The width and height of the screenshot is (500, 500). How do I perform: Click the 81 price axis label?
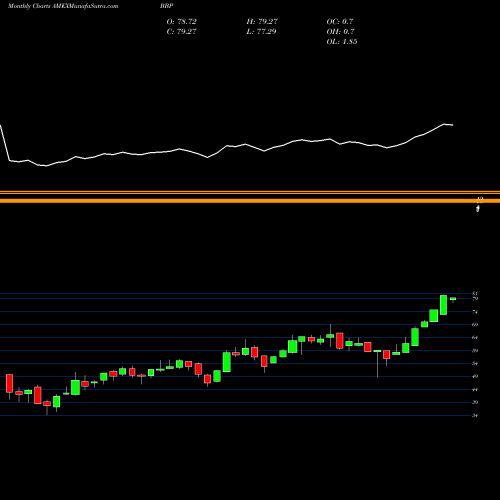click(x=475, y=294)
